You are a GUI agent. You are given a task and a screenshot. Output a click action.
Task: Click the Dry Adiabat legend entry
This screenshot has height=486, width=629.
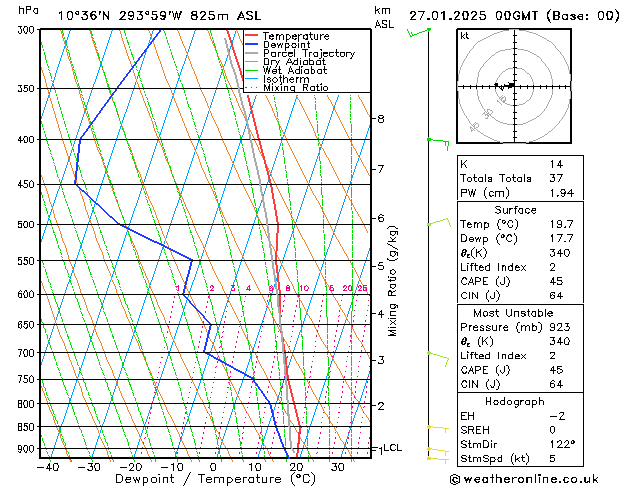286,62
